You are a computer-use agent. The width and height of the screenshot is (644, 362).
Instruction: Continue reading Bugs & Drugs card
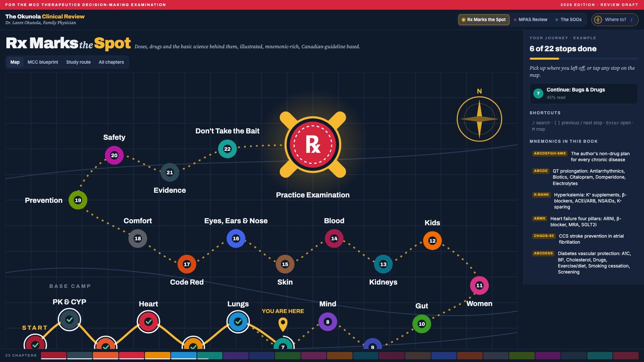point(584,94)
